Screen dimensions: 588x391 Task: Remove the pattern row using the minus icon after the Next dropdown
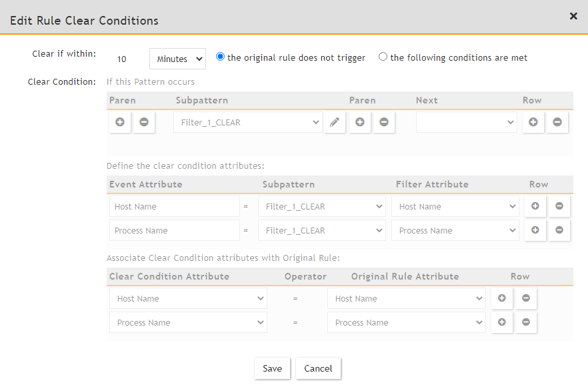click(557, 122)
